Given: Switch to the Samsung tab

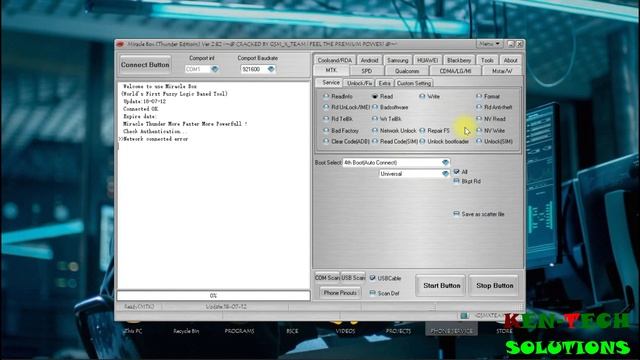Looking at the screenshot, I should coord(398,60).
